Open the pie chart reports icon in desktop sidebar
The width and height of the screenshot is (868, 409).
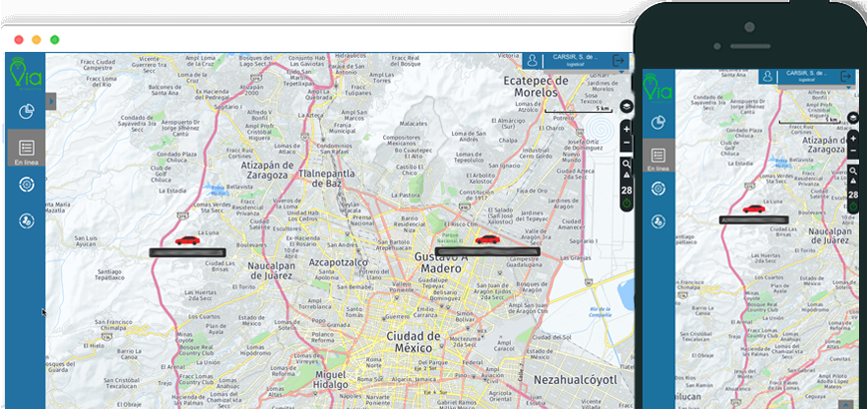[x=26, y=111]
